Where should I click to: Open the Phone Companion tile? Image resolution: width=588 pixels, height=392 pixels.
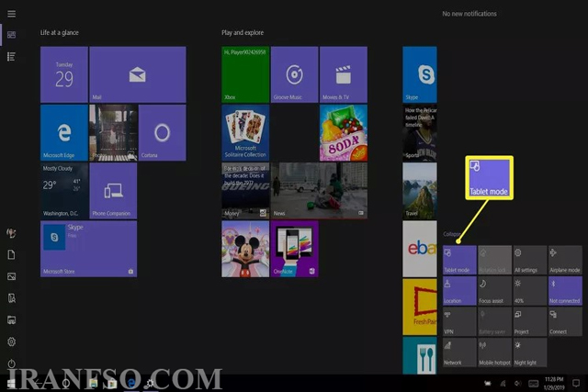(x=113, y=191)
